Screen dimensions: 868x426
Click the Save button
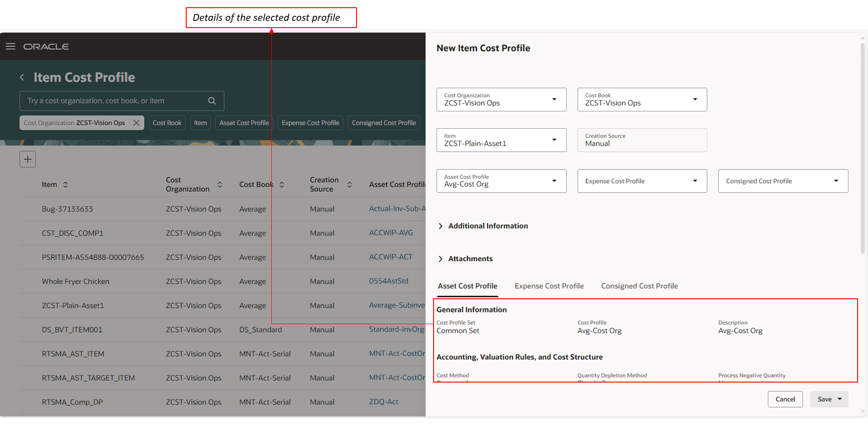pyautogui.click(x=824, y=399)
